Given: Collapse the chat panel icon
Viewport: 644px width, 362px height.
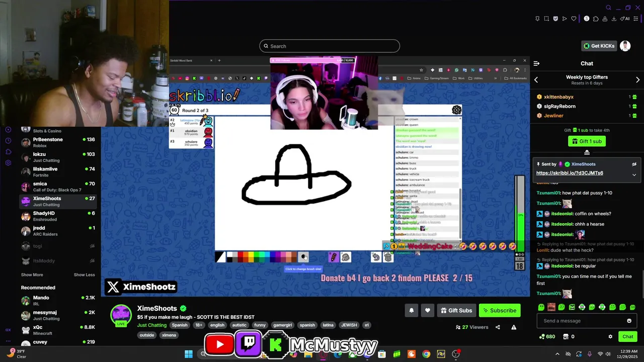Looking at the screenshot, I should click(x=536, y=63).
